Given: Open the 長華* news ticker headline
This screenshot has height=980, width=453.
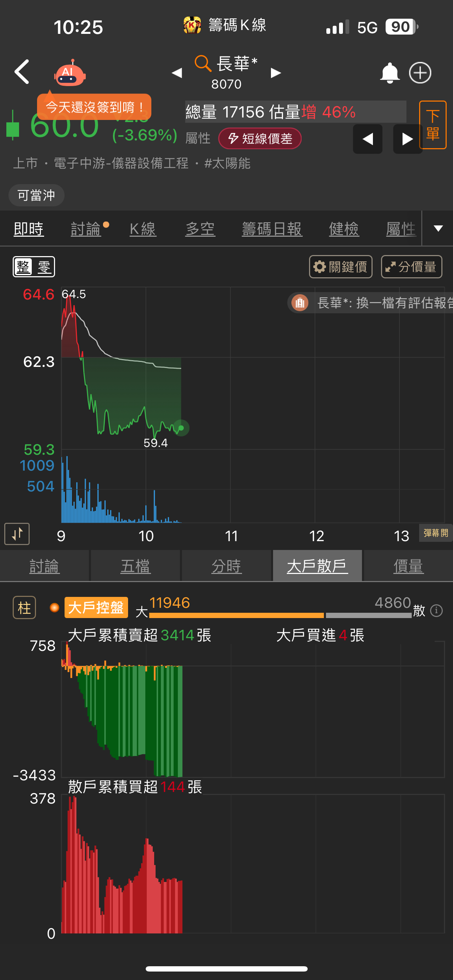Looking at the screenshot, I should coord(385,303).
